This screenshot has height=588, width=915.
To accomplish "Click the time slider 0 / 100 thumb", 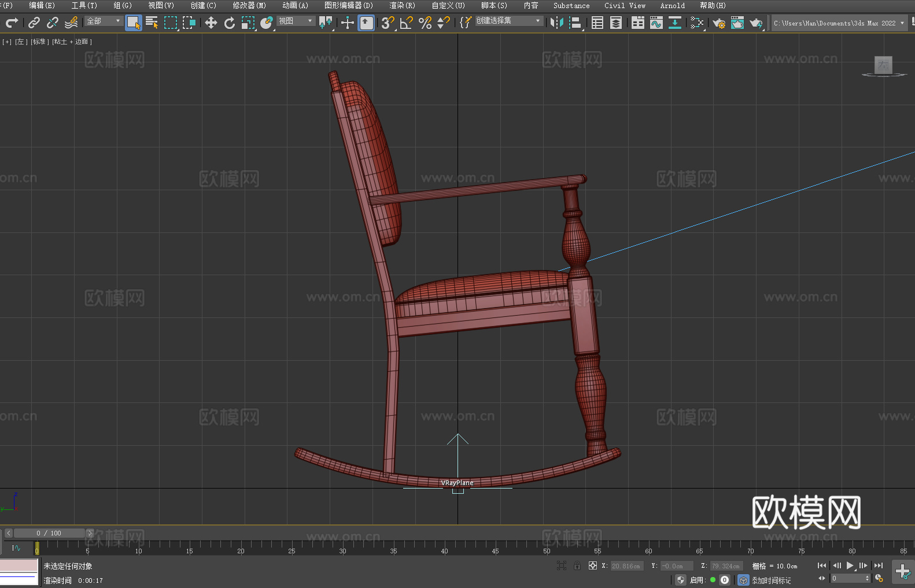I will coord(49,533).
